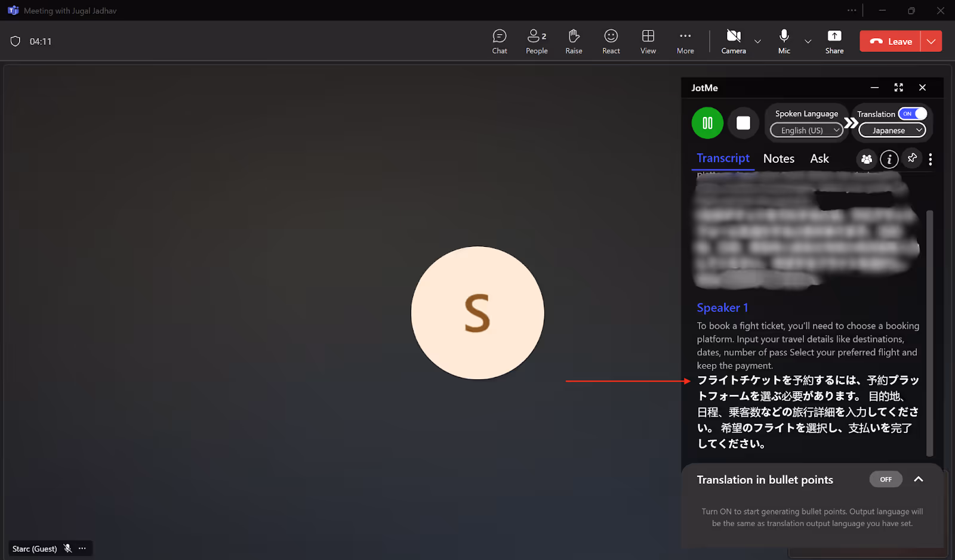The image size is (955, 560).
Task: Turn on the Camera
Action: coord(734,42)
